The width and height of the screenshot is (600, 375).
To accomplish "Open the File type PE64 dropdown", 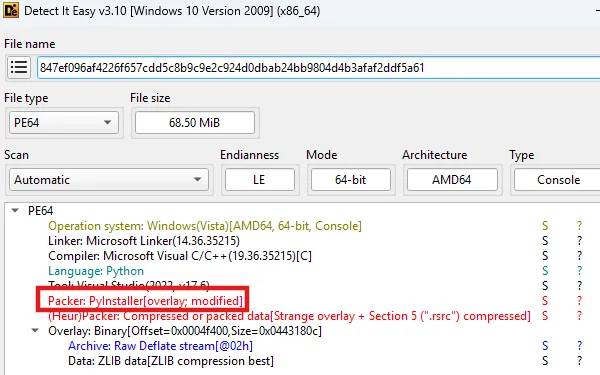I will [x=64, y=123].
